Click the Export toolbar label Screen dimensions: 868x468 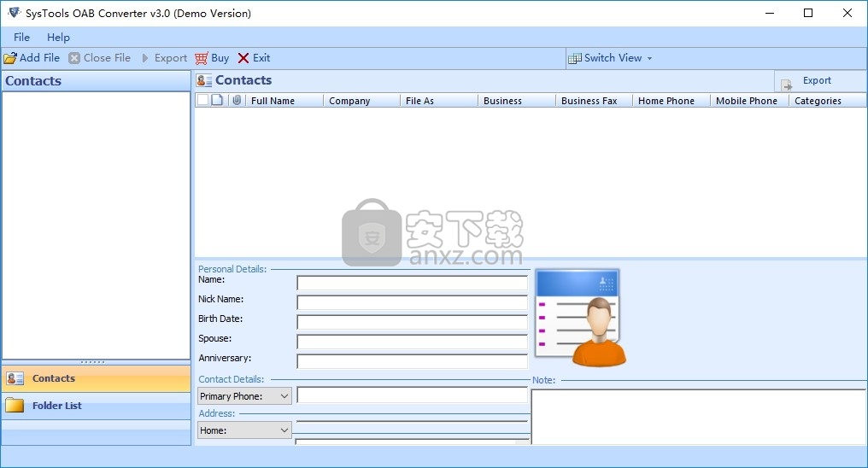click(171, 57)
